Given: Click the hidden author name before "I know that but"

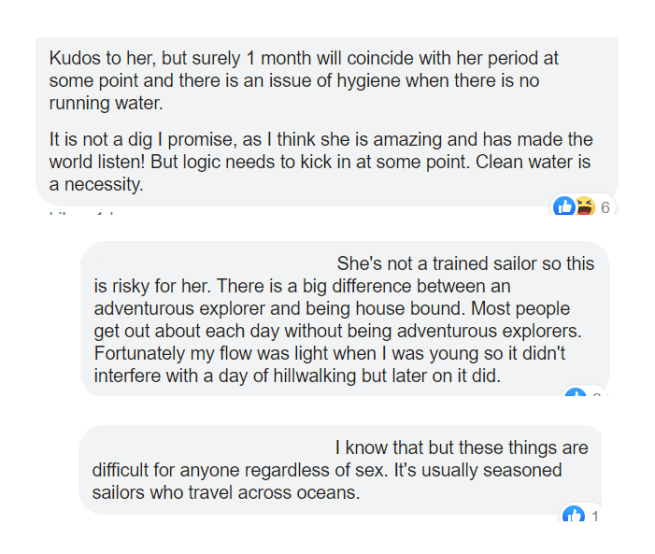Looking at the screenshot, I should tap(210, 447).
